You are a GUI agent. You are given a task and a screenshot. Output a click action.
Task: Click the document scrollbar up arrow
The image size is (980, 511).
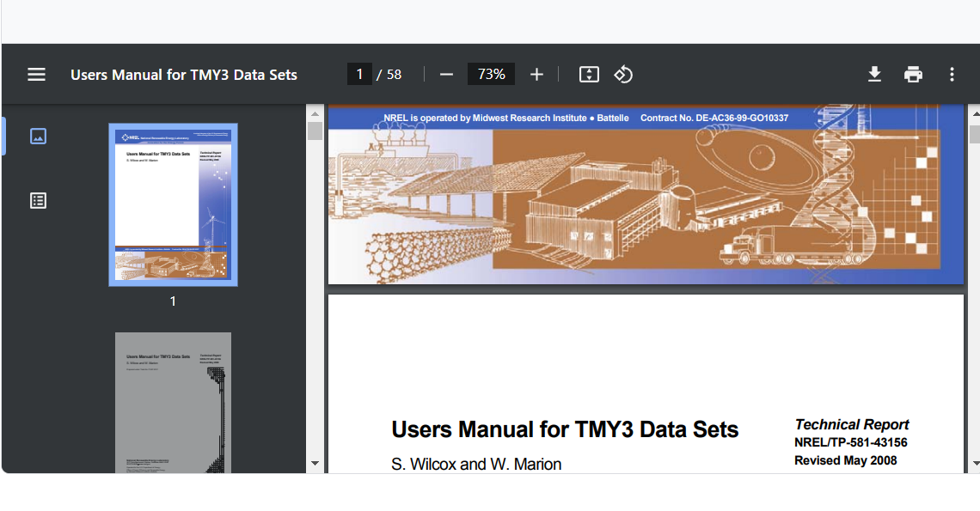tap(974, 113)
